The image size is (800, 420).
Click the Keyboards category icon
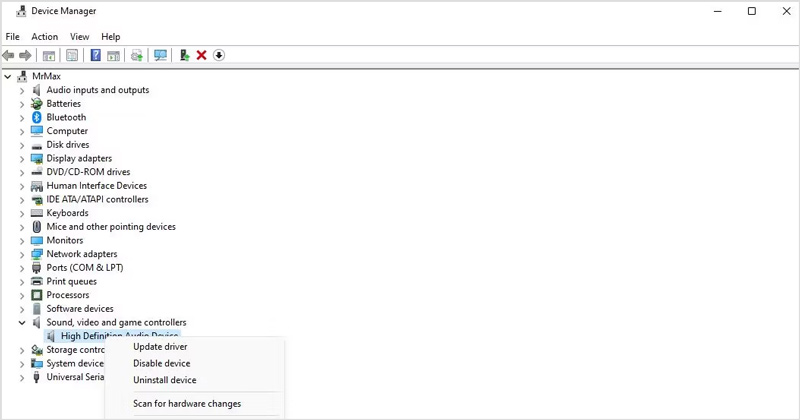pyautogui.click(x=37, y=213)
